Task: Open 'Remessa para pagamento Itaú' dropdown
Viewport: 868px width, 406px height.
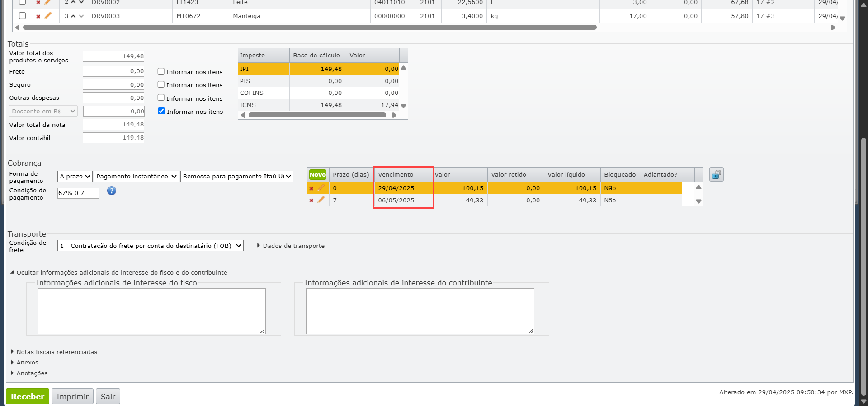Action: [237, 177]
